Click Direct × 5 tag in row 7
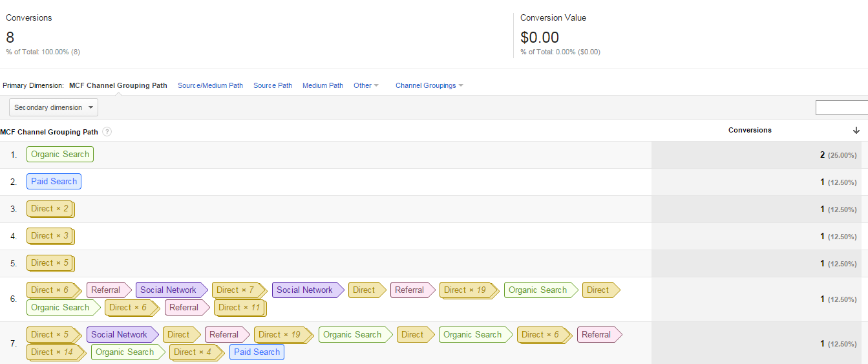Image resolution: width=868 pixels, height=364 pixels. point(55,335)
